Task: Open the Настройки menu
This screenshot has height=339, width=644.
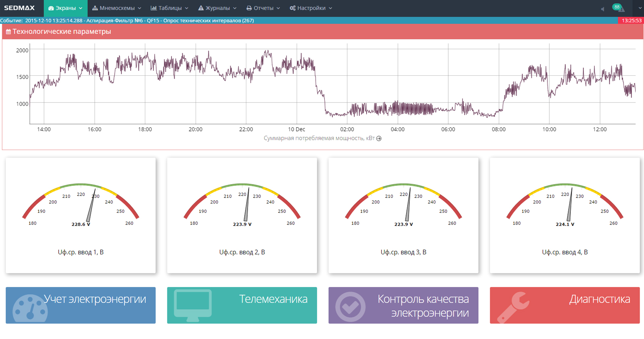Action: point(311,8)
